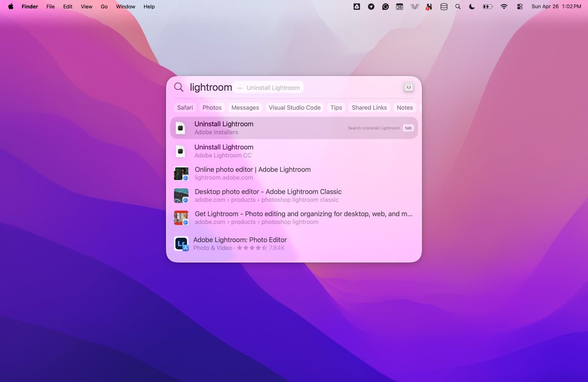The height and width of the screenshot is (382, 588).
Task: Open Uninstall Lightroom from Adobe Lightroom CC
Action: [x=294, y=151]
